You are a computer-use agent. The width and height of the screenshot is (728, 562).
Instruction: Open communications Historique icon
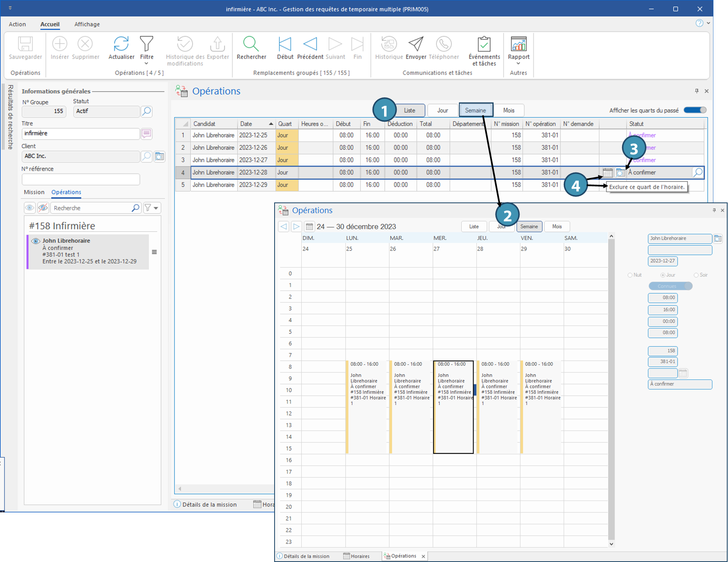389,44
